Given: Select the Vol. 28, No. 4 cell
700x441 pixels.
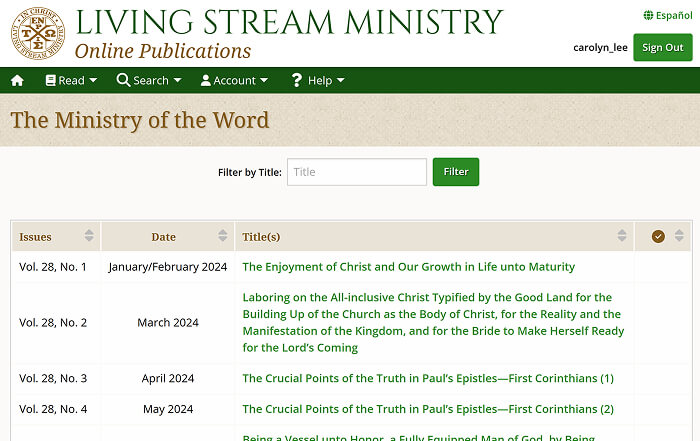Looking at the screenshot, I should tap(56, 409).
